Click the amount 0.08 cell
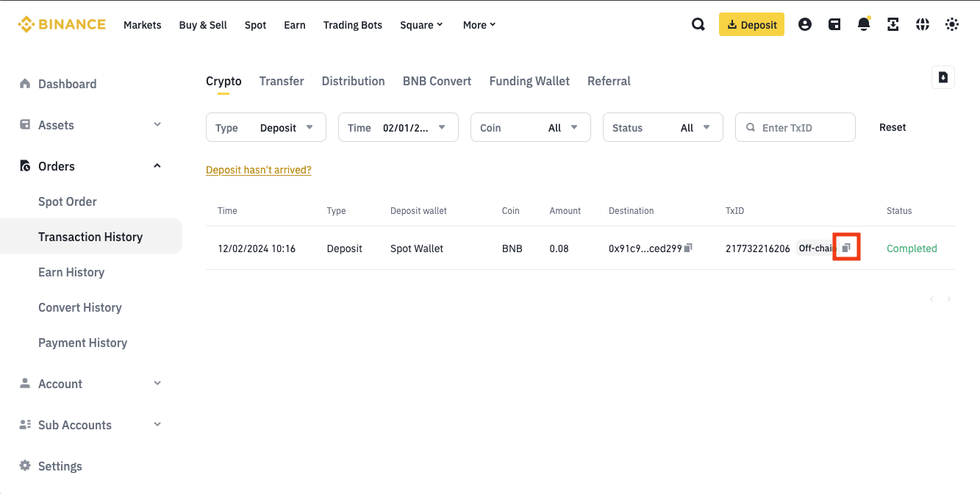980x494 pixels. pos(559,248)
